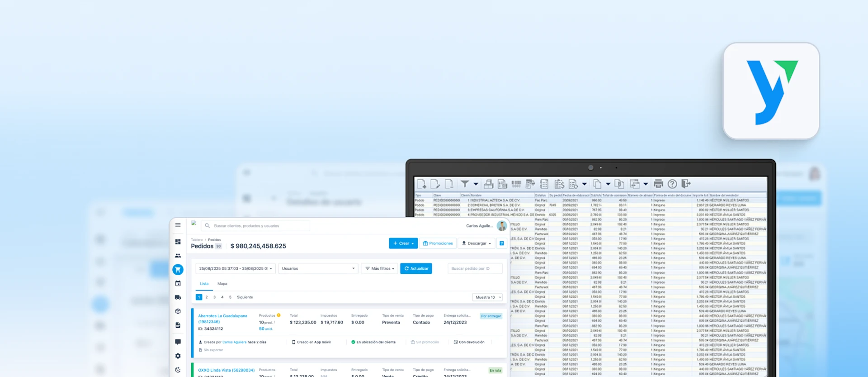
Task: Click the Con devolución label
Action: point(469,342)
